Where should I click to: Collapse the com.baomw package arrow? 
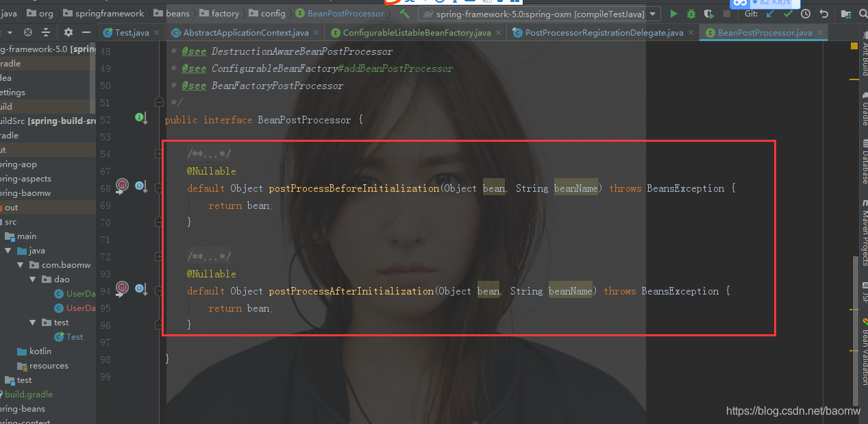click(21, 265)
